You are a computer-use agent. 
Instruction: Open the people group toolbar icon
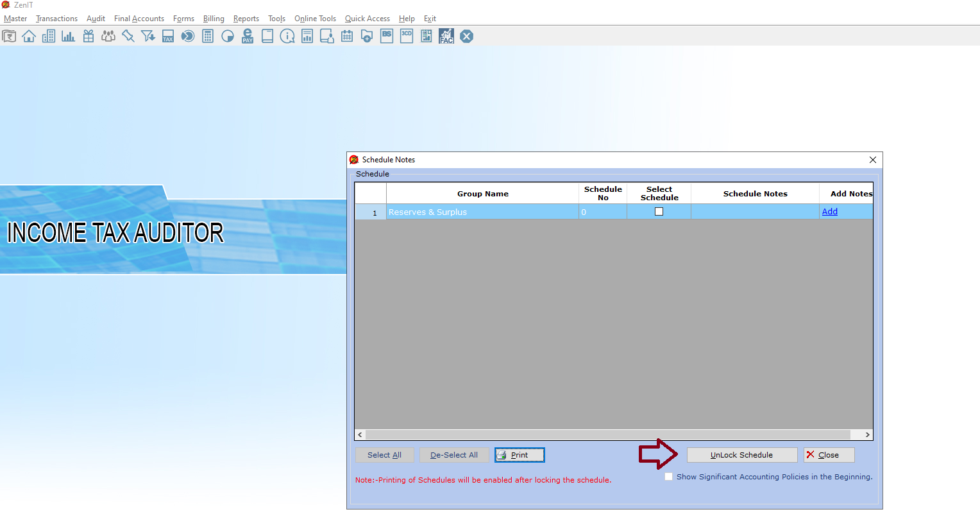(108, 37)
